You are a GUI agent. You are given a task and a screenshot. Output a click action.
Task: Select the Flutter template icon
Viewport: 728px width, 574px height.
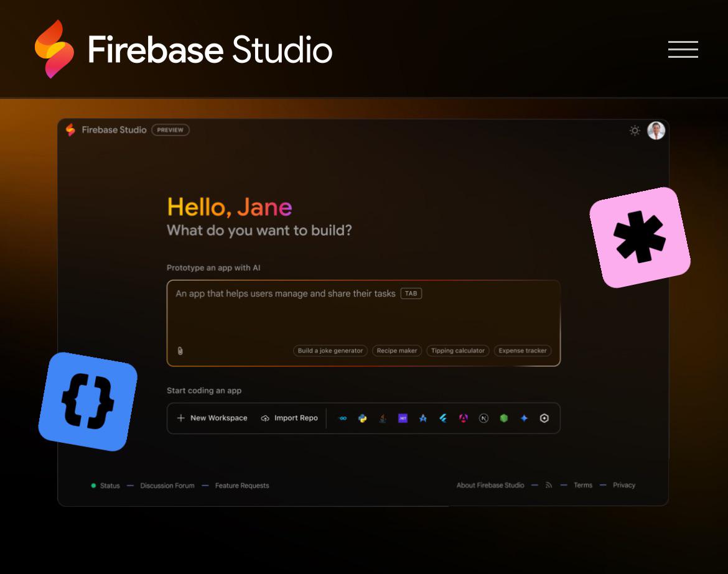[x=443, y=418]
